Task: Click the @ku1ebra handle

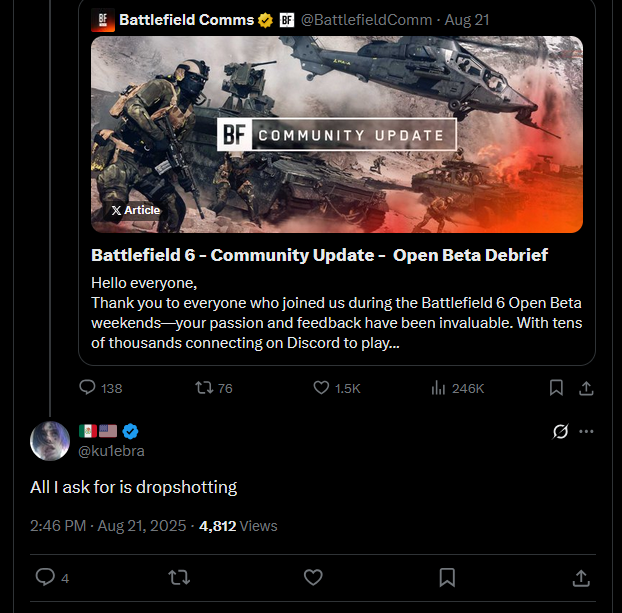Action: click(x=111, y=451)
